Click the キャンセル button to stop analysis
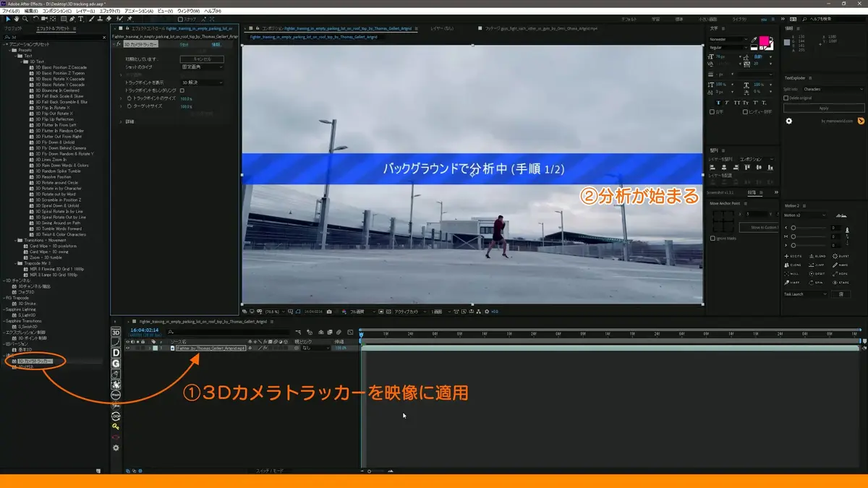The image size is (868, 488). tap(202, 59)
